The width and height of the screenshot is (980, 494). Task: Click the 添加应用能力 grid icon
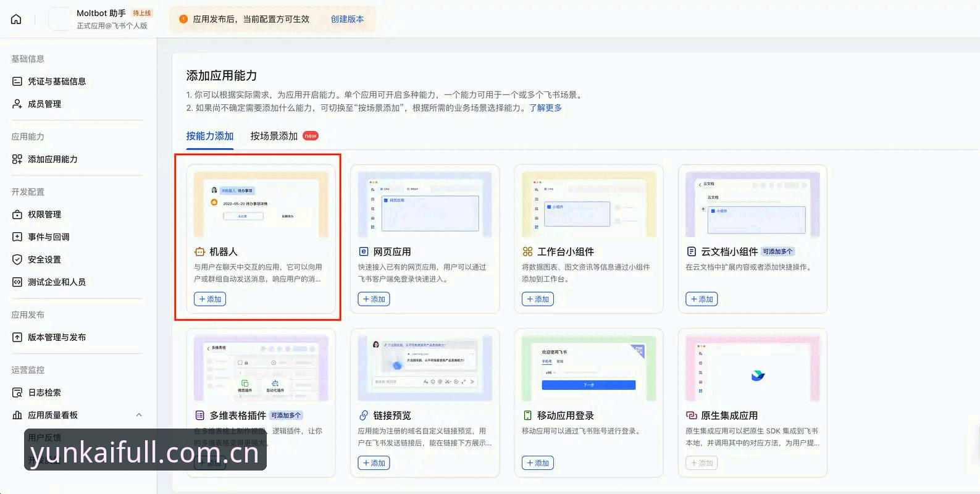[x=17, y=159]
